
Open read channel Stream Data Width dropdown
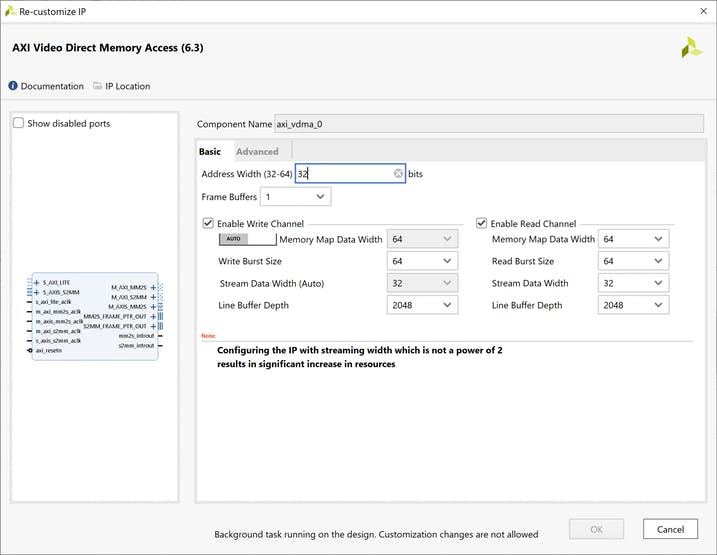pyautogui.click(x=633, y=283)
